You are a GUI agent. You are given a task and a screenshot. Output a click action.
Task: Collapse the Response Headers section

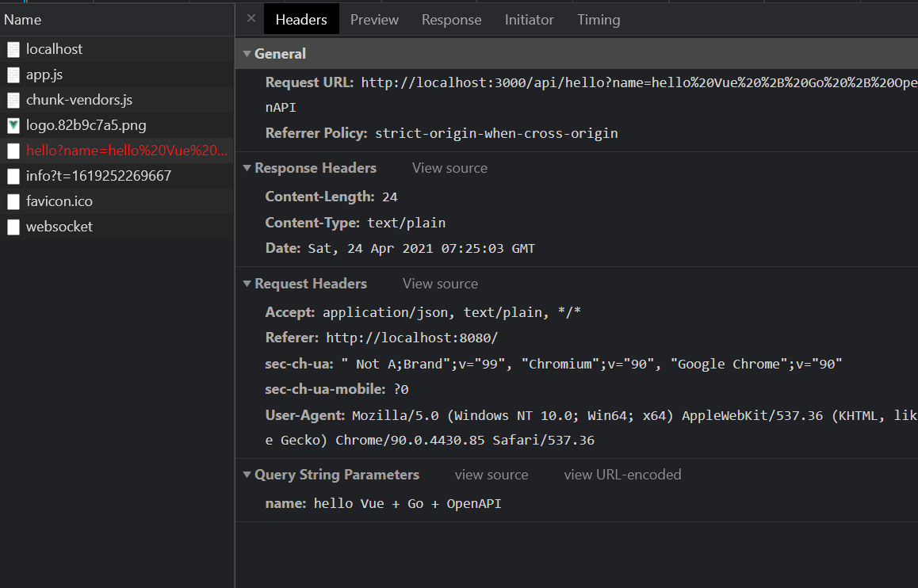coord(247,168)
